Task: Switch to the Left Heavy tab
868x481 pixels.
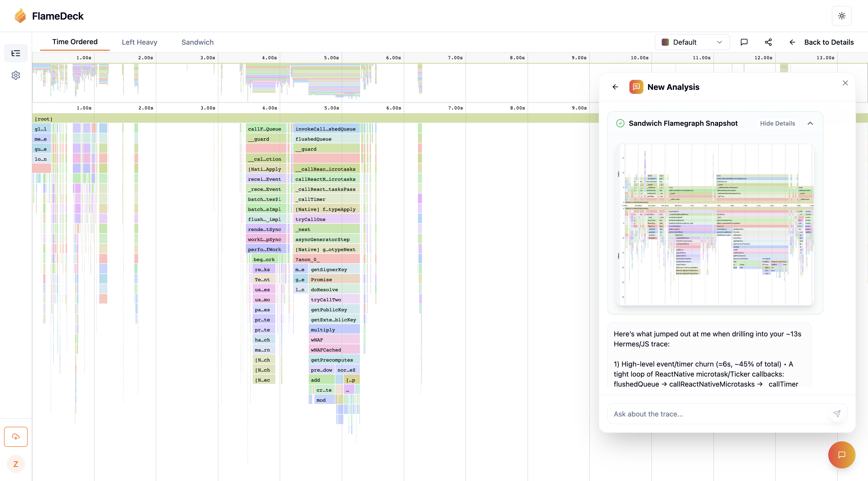Action: pyautogui.click(x=139, y=42)
